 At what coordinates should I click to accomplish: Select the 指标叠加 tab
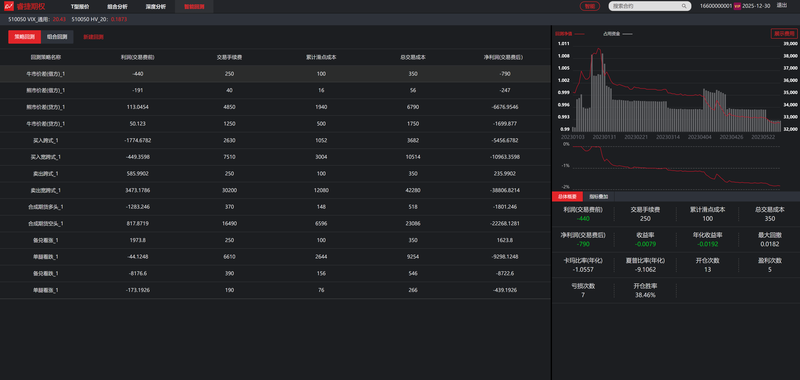598,196
